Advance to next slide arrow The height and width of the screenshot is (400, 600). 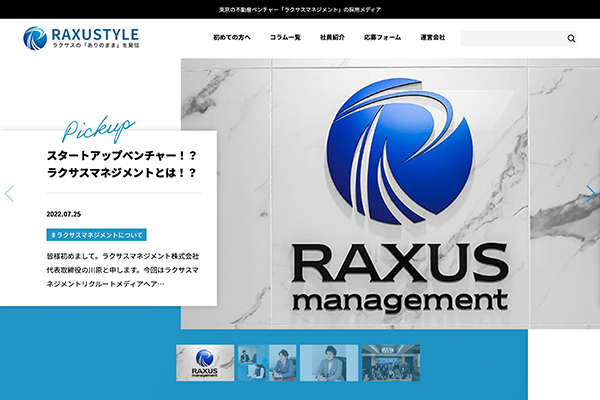(x=590, y=193)
